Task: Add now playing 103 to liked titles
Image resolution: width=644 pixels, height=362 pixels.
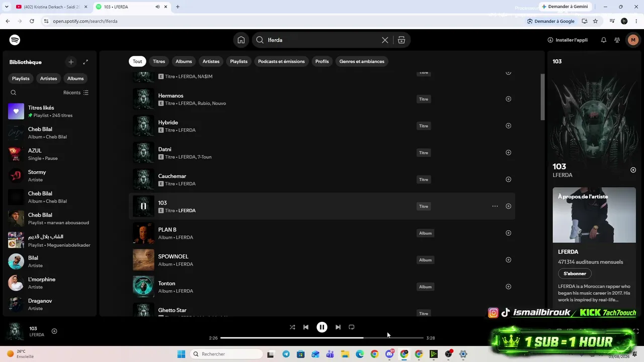Action: (x=54, y=331)
